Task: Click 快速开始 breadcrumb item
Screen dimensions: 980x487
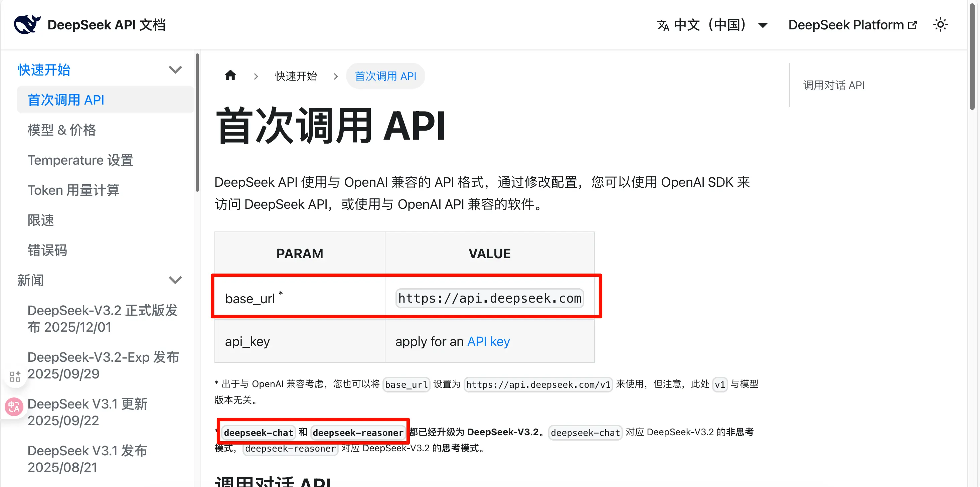Action: 296,76
